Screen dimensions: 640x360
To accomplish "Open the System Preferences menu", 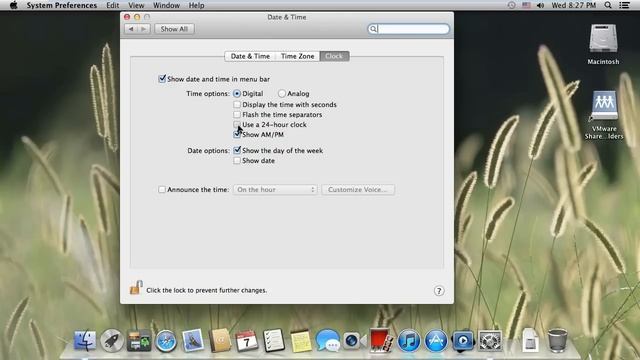I will pos(62,5).
